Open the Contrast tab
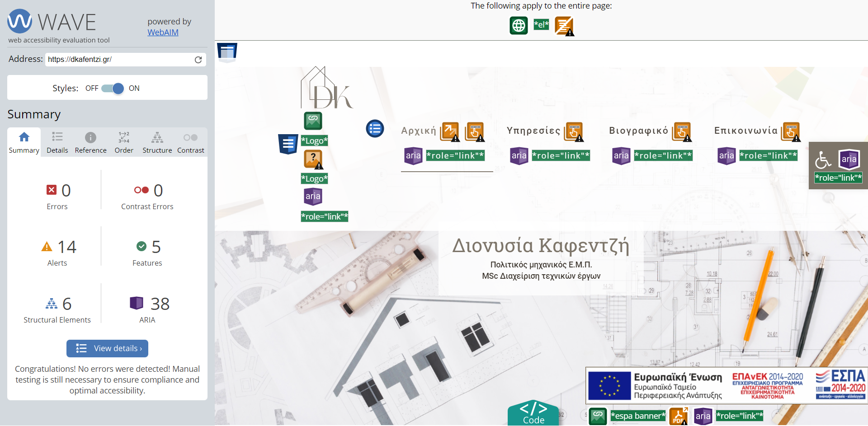The image size is (868, 426). (x=191, y=142)
